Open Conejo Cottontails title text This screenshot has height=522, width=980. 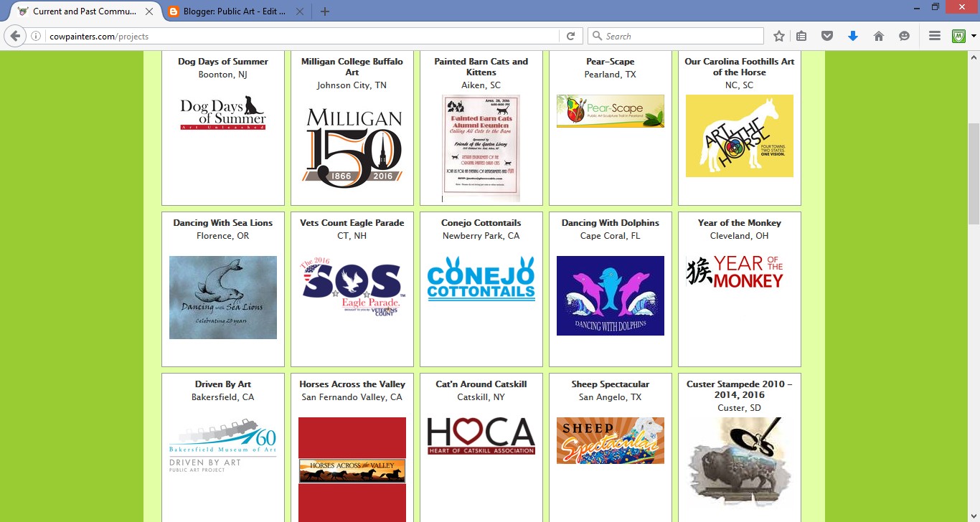pos(481,223)
